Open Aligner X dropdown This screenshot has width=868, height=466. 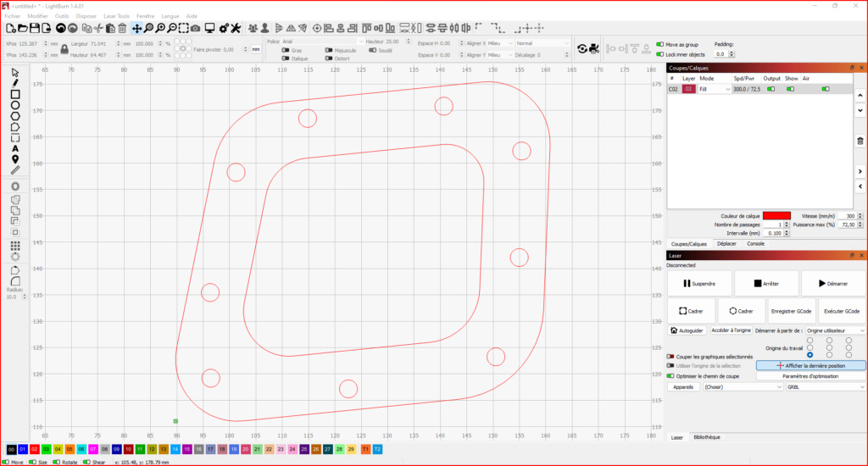(499, 43)
